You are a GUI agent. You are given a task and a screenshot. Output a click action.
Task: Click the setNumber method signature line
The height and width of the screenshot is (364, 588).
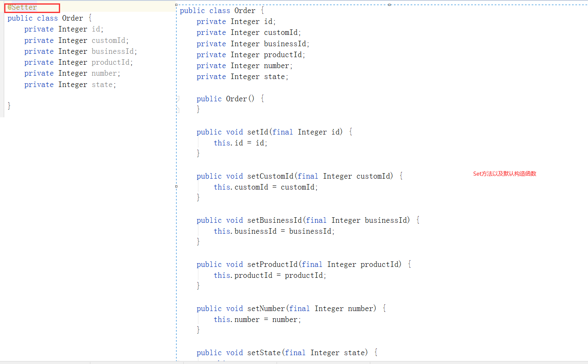click(291, 309)
